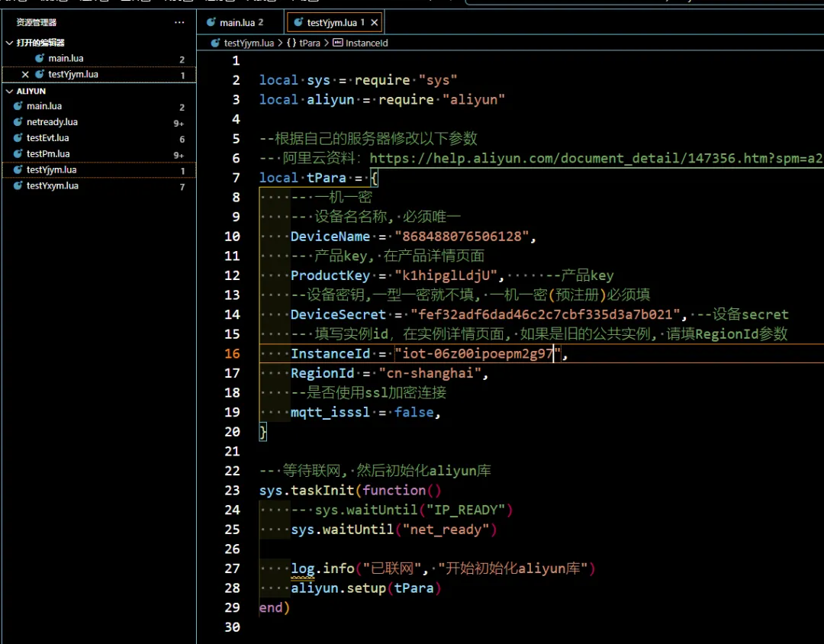This screenshot has height=644, width=824.
Task: Click the Lua file icon on testYjym.lua tab
Action: 298,22
